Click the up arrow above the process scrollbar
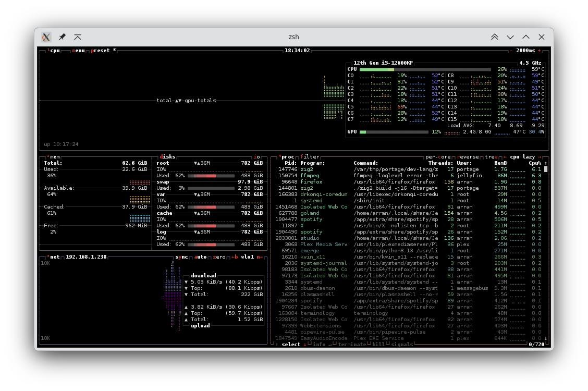This screenshot has width=588, height=391. click(x=546, y=163)
